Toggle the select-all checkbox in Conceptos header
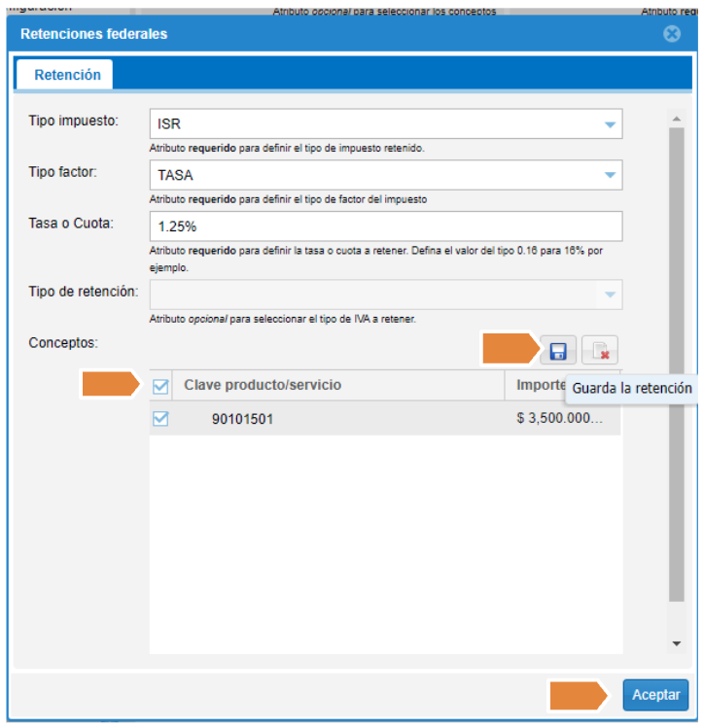The height and width of the screenshot is (728, 703). (x=160, y=386)
